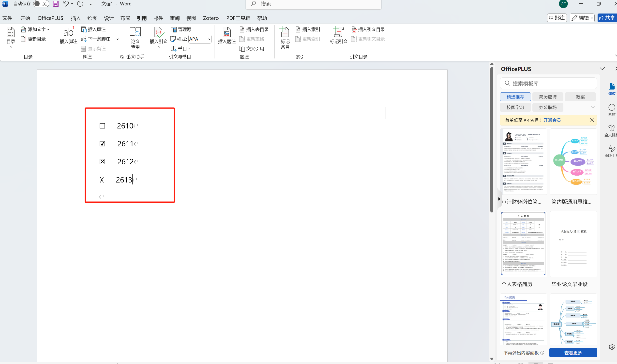Click the Manage Sources (管理源) icon

click(x=174, y=29)
